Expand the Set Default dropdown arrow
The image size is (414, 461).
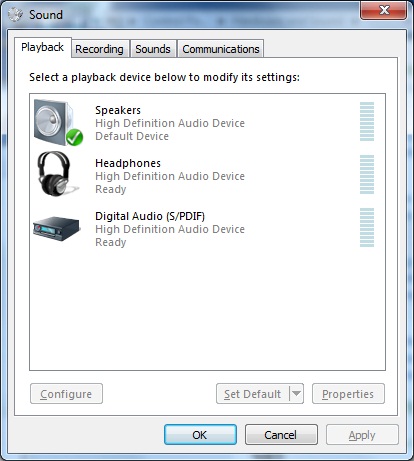point(296,394)
